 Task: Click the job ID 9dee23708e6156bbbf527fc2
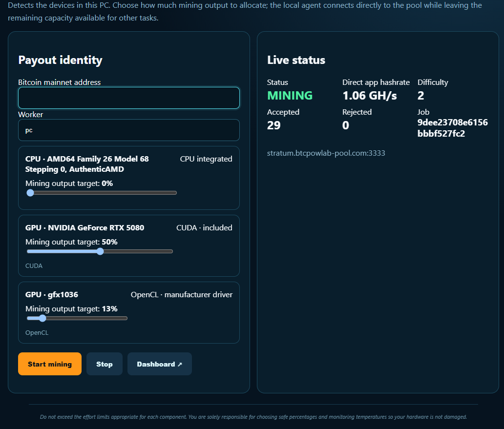click(x=452, y=128)
